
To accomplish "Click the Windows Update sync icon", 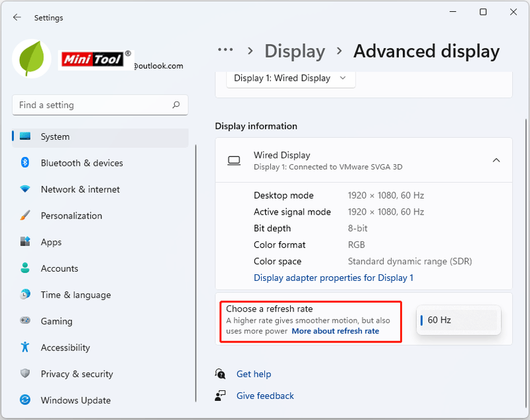I will [25, 399].
